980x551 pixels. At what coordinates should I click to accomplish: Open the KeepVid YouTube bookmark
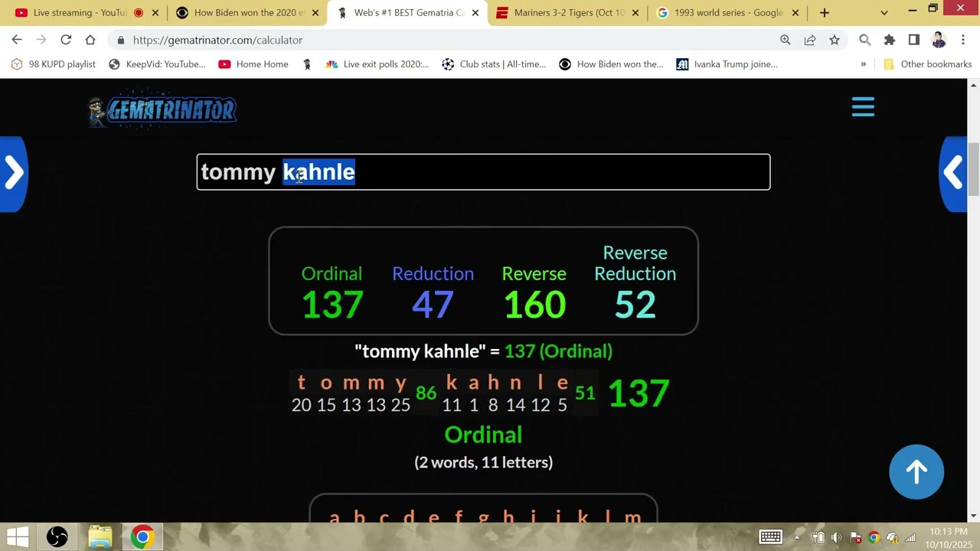point(157,64)
